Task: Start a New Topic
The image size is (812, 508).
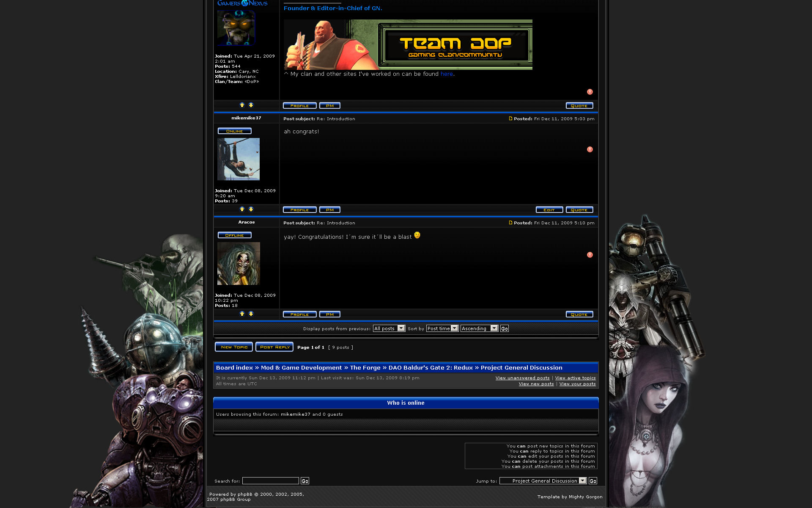Action: (234, 347)
